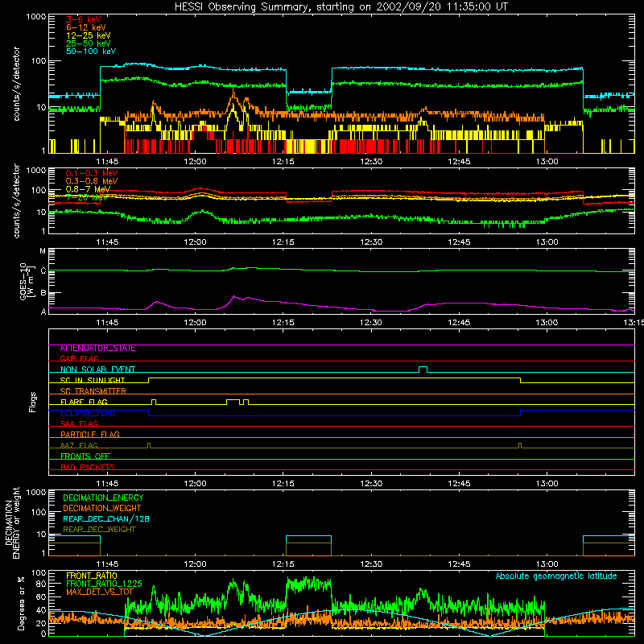The width and height of the screenshot is (644, 644).
Task: Select the SC_IN_SUNLIGHT flag label
Action: coord(93,380)
